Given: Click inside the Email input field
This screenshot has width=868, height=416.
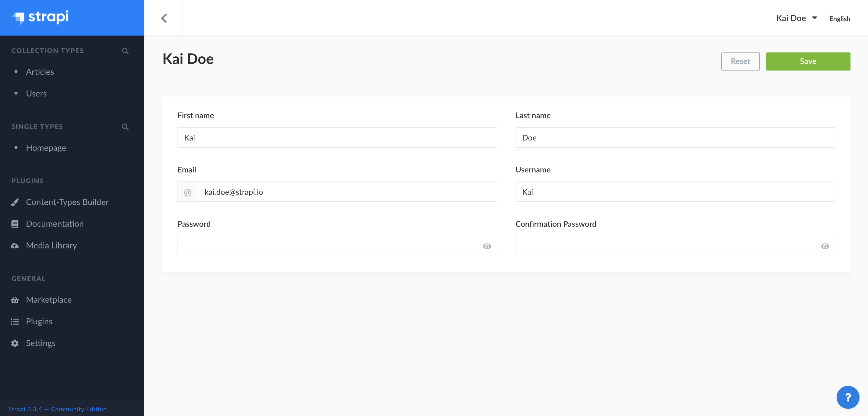Looking at the screenshot, I should (347, 192).
